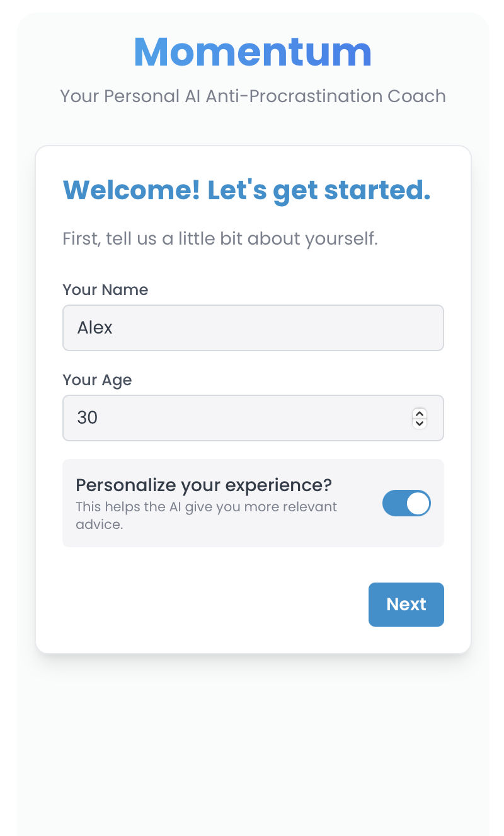This screenshot has height=836, width=504.
Task: Click blank card space left of Next button
Action: (x=208, y=605)
